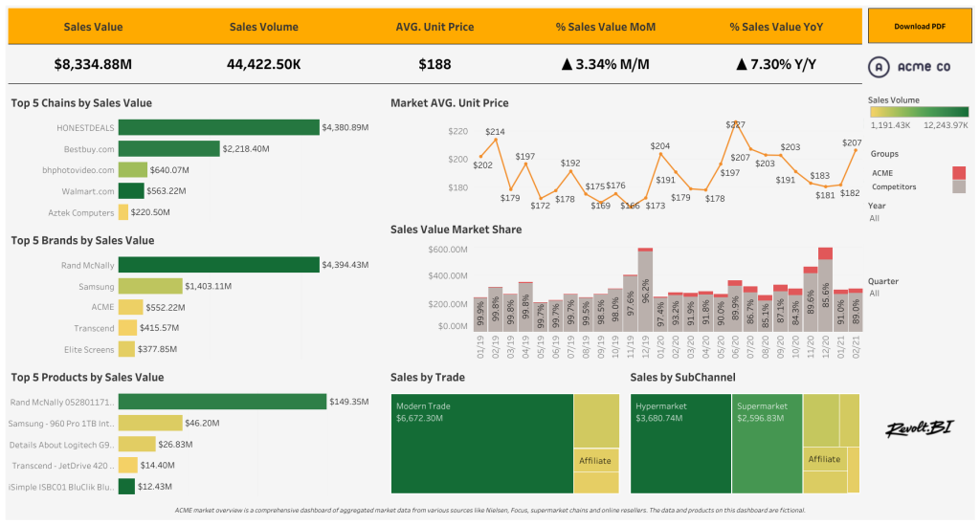The width and height of the screenshot is (980, 525).
Task: Click the ACME legend label under Groups
Action: point(882,173)
